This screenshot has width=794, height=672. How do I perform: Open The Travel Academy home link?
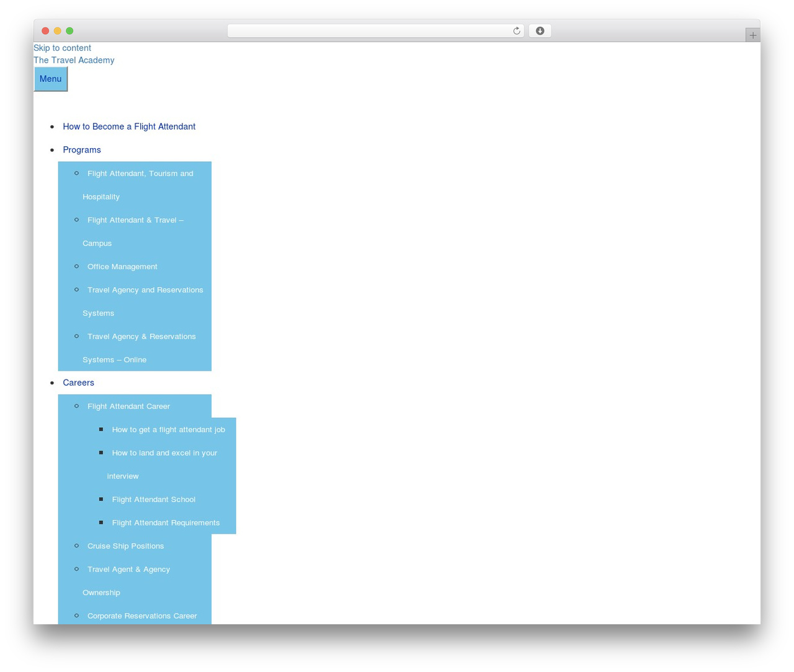pos(74,60)
